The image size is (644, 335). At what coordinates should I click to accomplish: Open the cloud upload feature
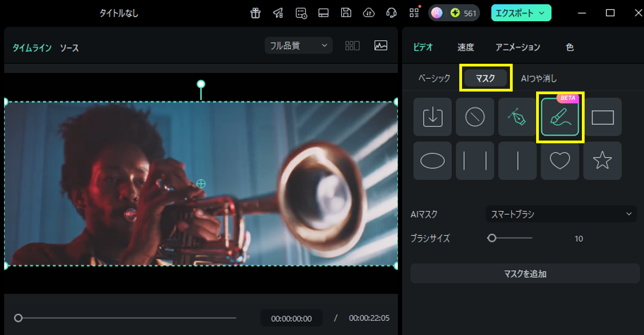coord(368,13)
